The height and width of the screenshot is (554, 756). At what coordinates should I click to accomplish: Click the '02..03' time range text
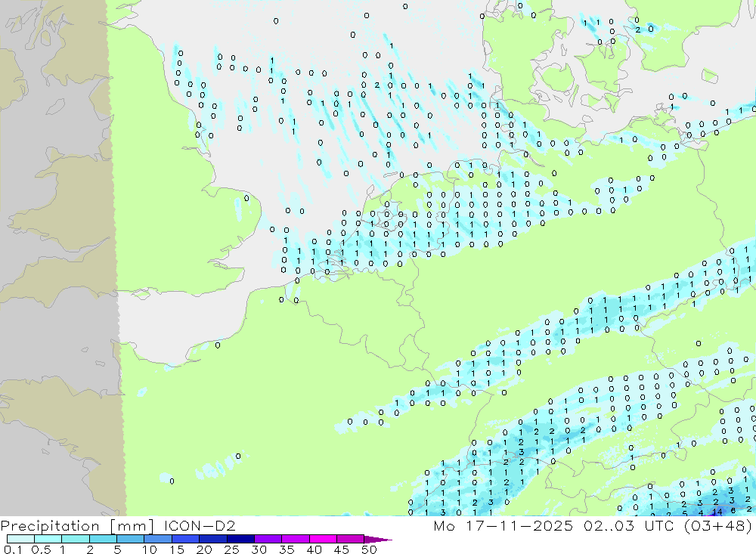609,525
